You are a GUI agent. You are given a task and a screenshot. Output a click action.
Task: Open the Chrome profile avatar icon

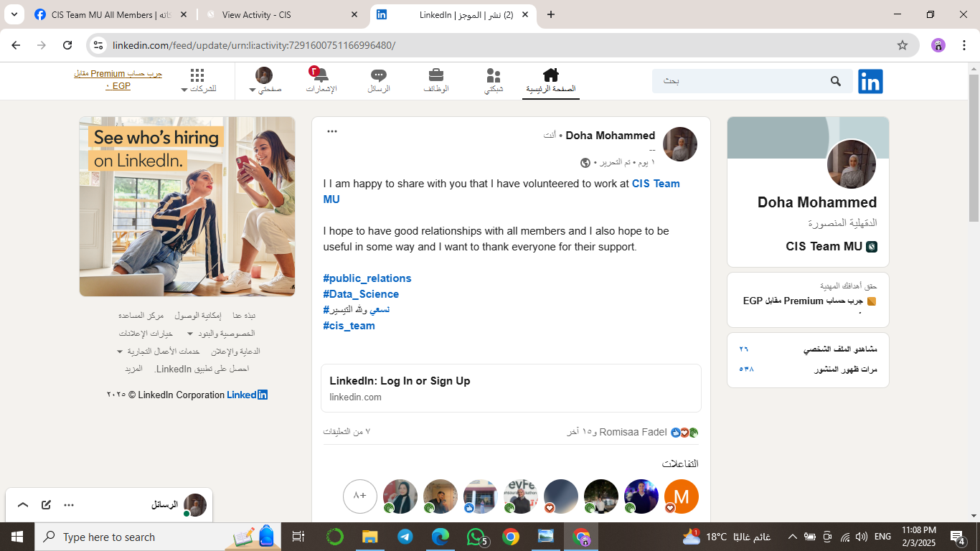938,45
